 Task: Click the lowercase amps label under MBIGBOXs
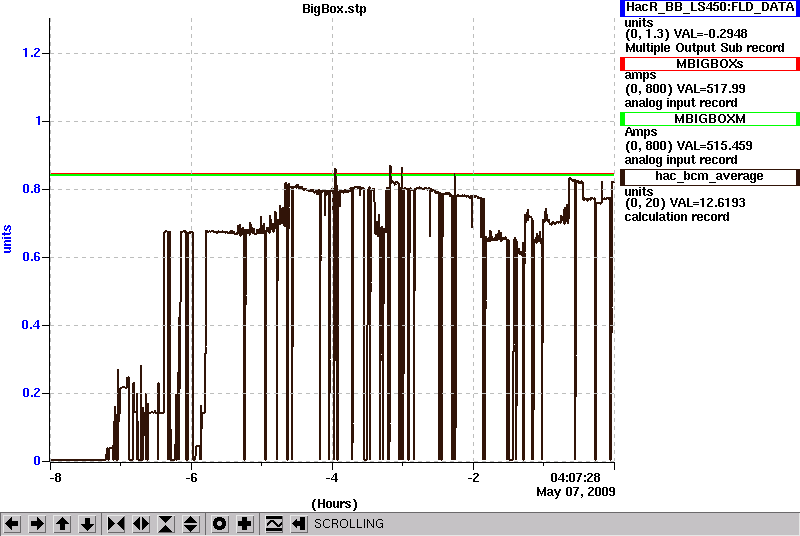pos(640,75)
